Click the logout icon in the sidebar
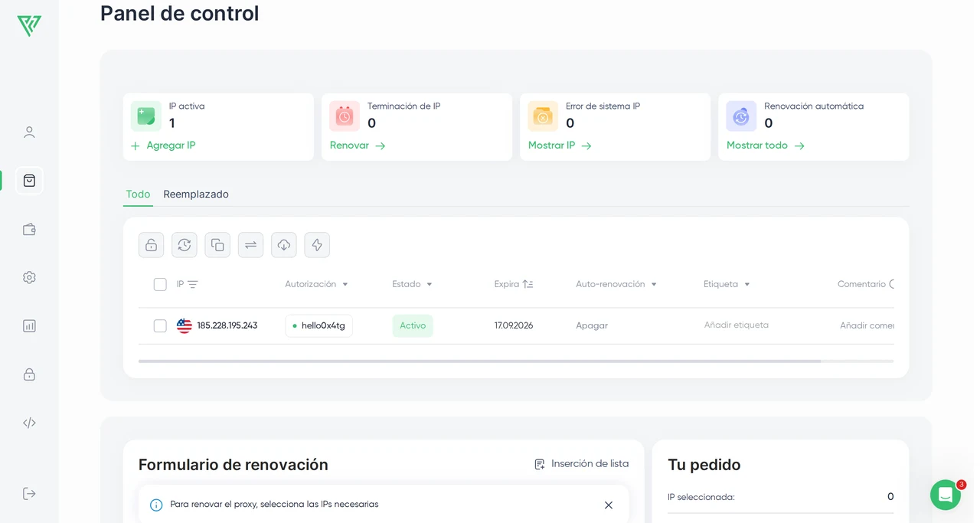The width and height of the screenshot is (980, 523). tap(29, 493)
